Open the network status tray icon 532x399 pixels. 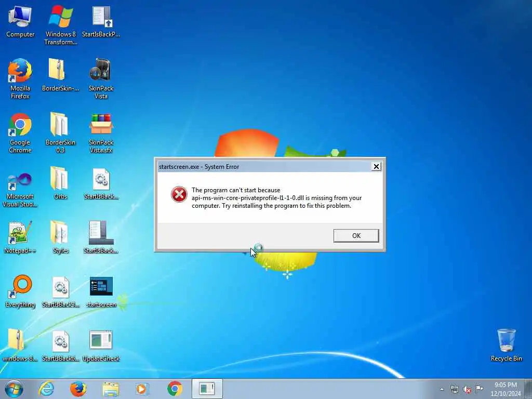(x=454, y=389)
